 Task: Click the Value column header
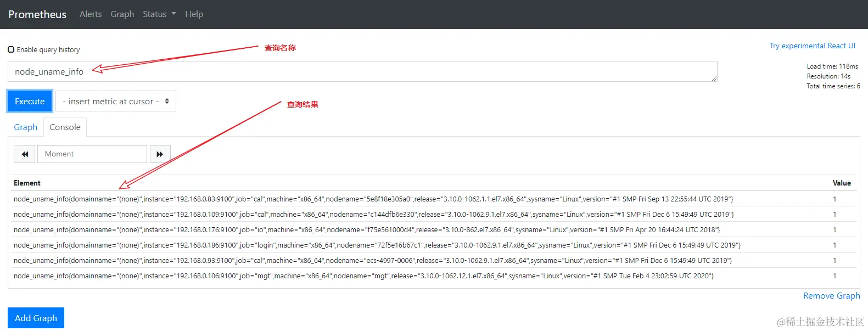(x=842, y=183)
